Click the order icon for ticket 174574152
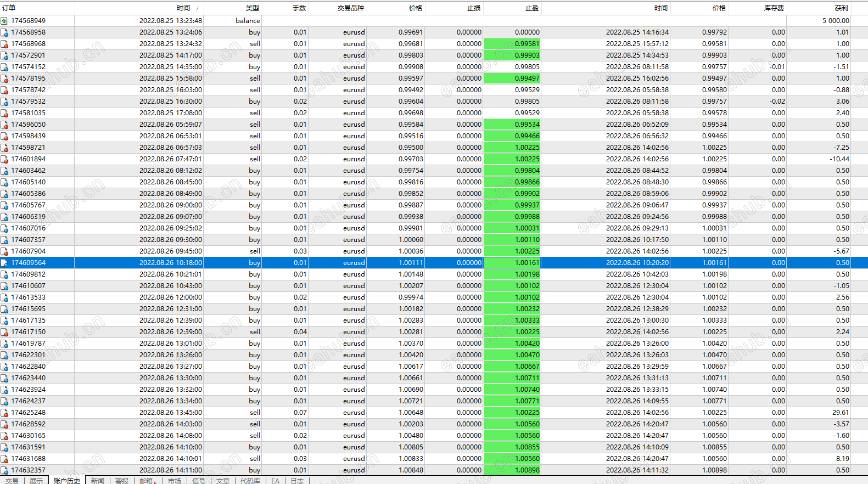Image resolution: width=868 pixels, height=484 pixels. [x=4, y=67]
